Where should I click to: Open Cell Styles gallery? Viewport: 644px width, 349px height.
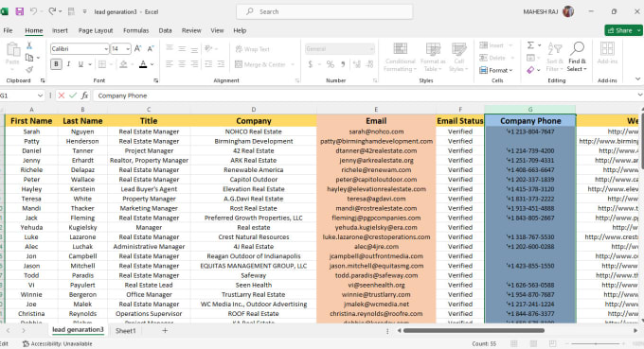click(x=458, y=57)
